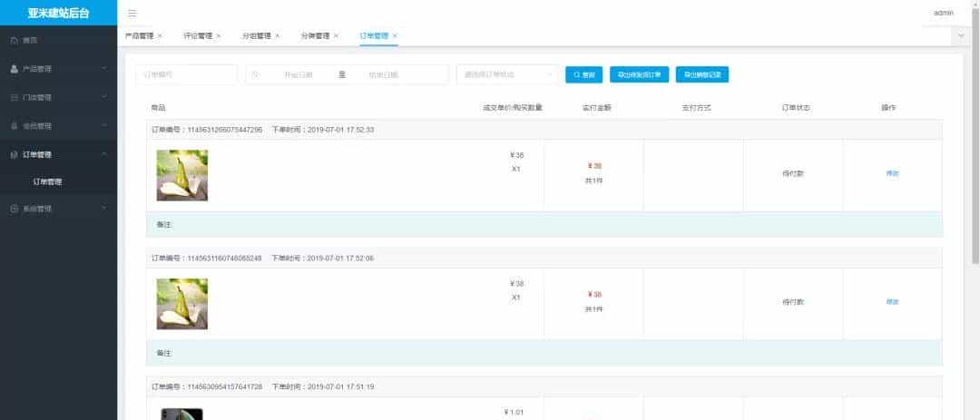Click the 订单状态 column header
This screenshot has height=420, width=980.
(796, 108)
